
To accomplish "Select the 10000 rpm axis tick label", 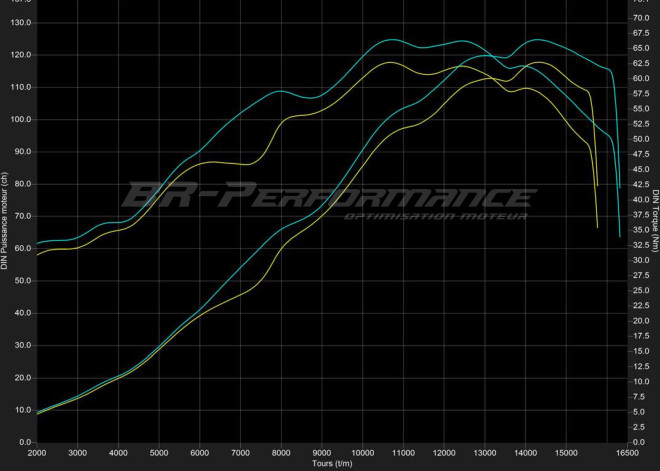I will pyautogui.click(x=363, y=452).
